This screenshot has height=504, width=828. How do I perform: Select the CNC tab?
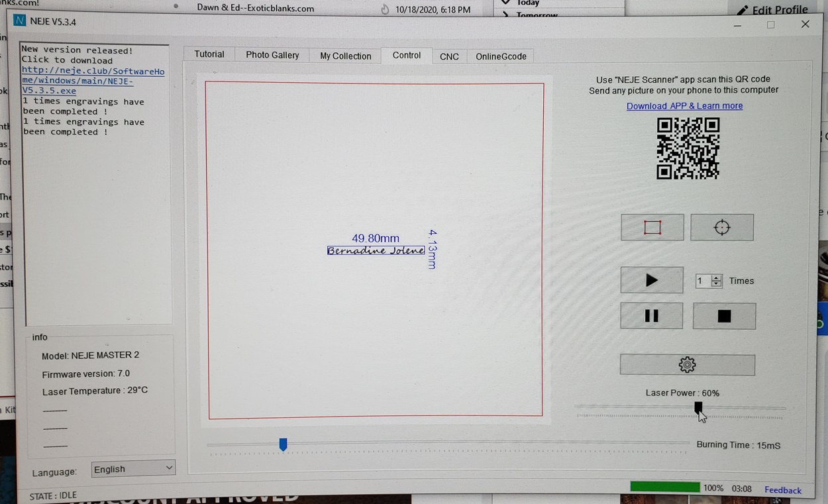449,56
